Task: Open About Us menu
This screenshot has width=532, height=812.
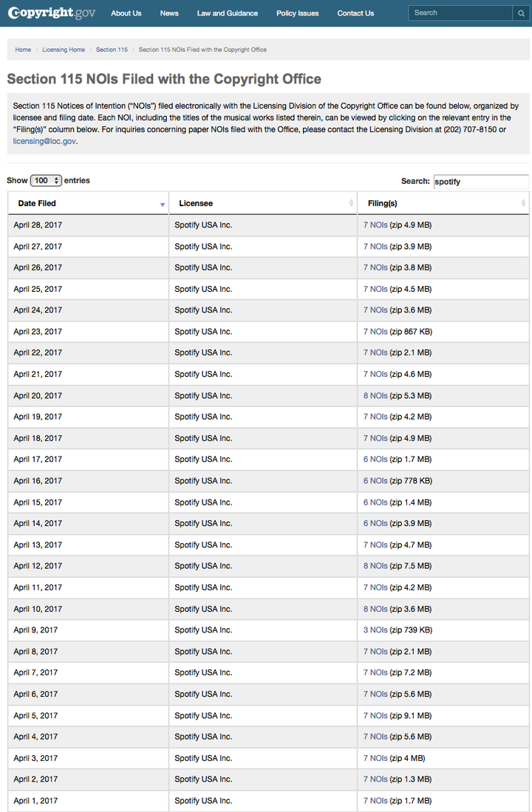Action: click(x=126, y=13)
